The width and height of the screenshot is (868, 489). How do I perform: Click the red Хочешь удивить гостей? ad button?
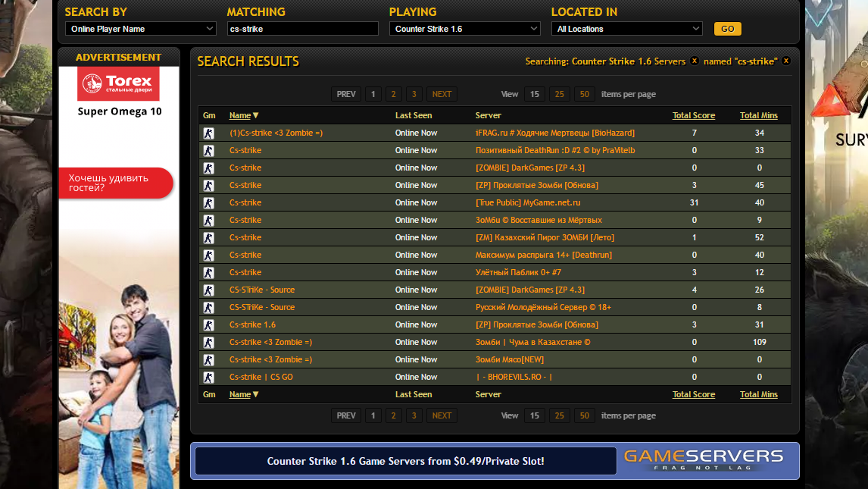(116, 183)
